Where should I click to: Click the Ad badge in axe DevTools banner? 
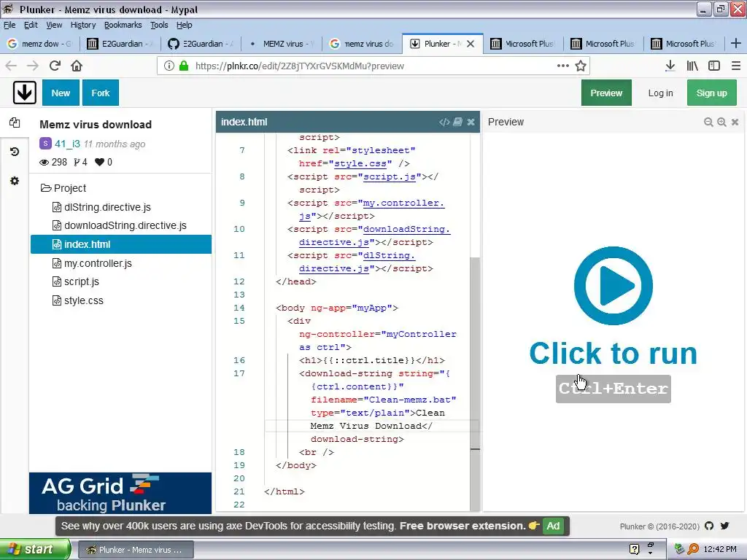(553, 526)
